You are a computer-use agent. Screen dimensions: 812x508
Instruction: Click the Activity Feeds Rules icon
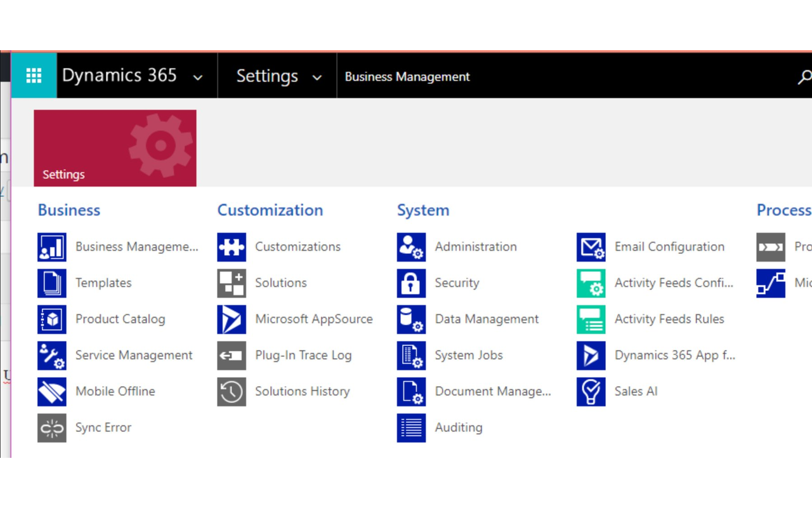pyautogui.click(x=591, y=319)
